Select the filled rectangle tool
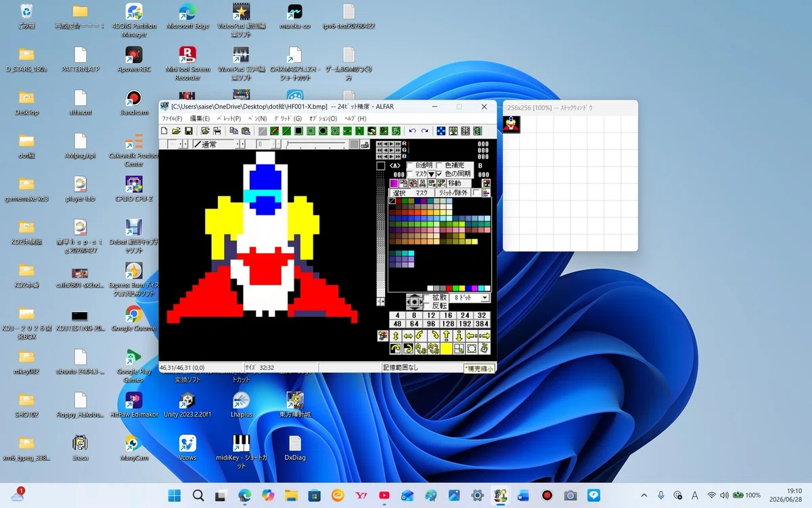812x508 pixels. pos(298,131)
